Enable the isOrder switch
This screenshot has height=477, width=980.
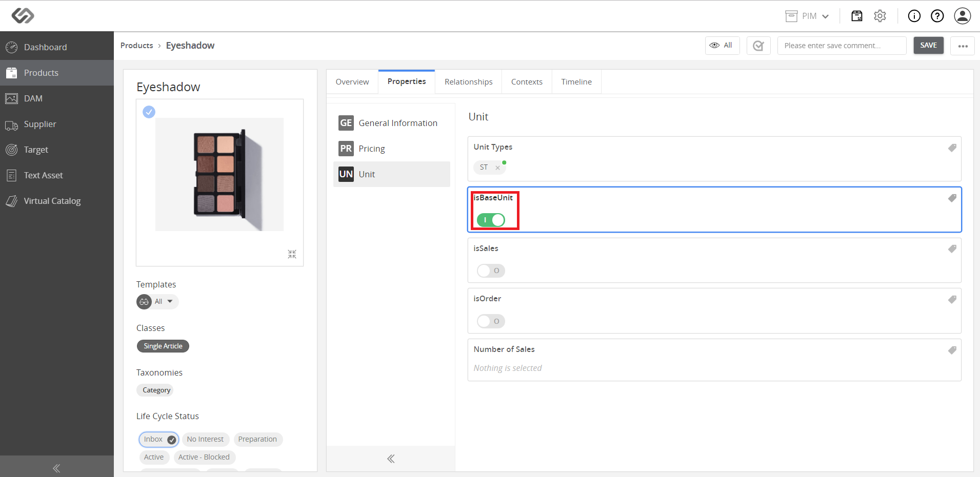491,321
